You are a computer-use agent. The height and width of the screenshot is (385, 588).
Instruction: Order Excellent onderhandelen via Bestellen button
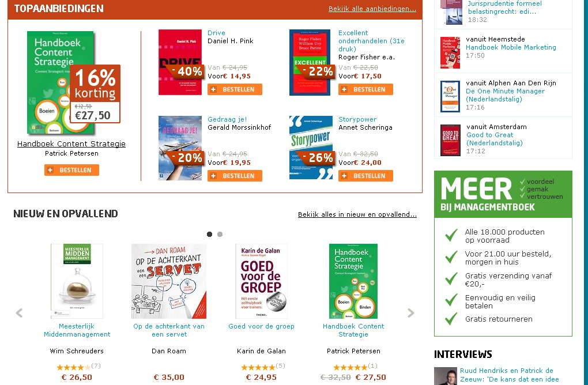click(x=365, y=89)
